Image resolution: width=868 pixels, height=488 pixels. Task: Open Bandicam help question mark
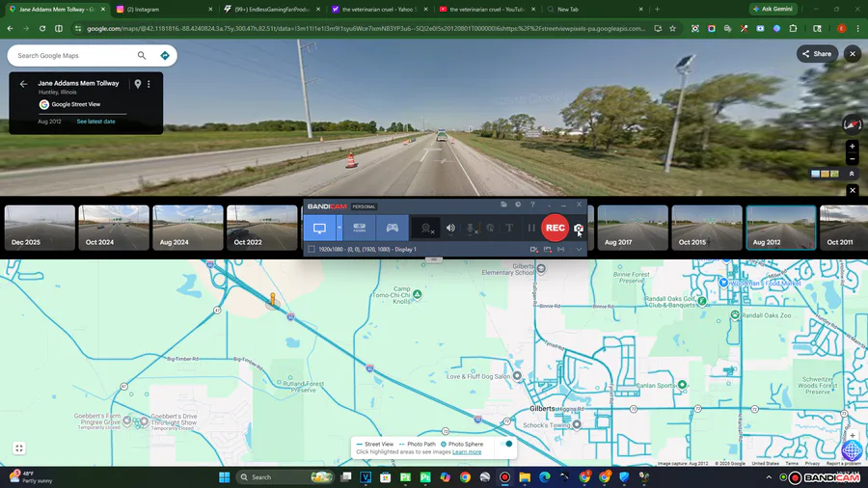[532, 204]
